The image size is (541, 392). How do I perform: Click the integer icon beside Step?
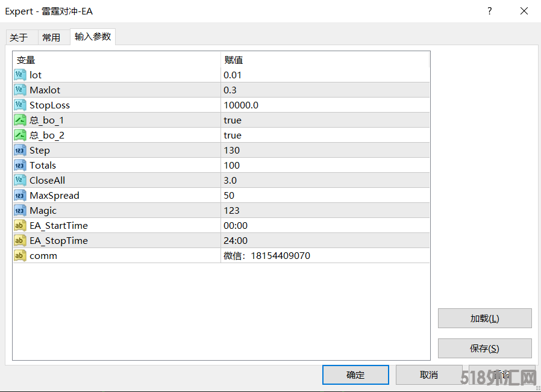click(x=20, y=150)
